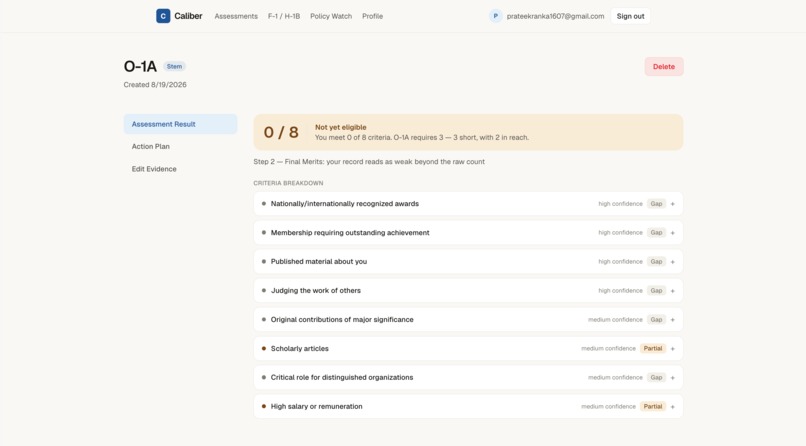Click the 'Scholarly articles' label
Image resolution: width=806 pixels, height=446 pixels.
tap(300, 348)
